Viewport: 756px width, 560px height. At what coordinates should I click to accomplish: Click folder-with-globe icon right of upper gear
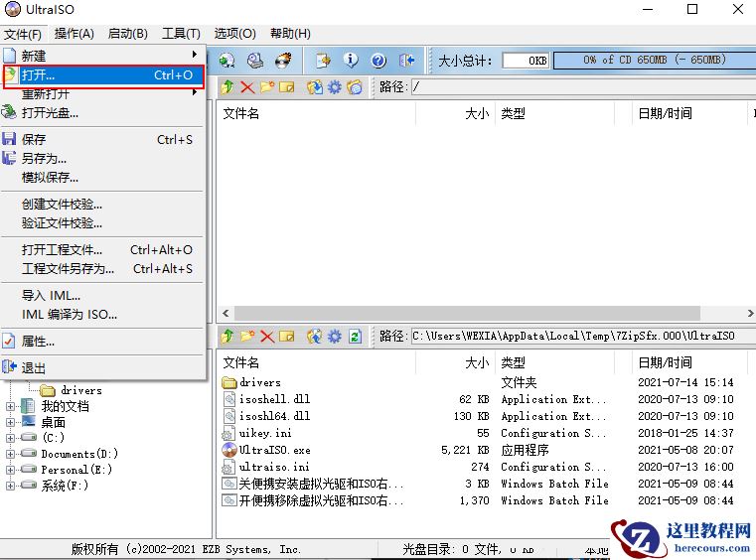tap(355, 87)
